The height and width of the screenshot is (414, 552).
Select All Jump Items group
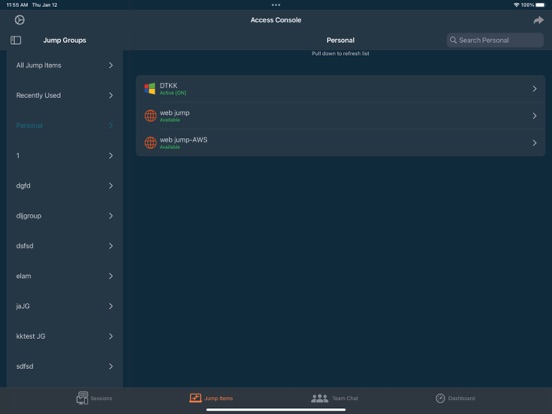pos(65,65)
